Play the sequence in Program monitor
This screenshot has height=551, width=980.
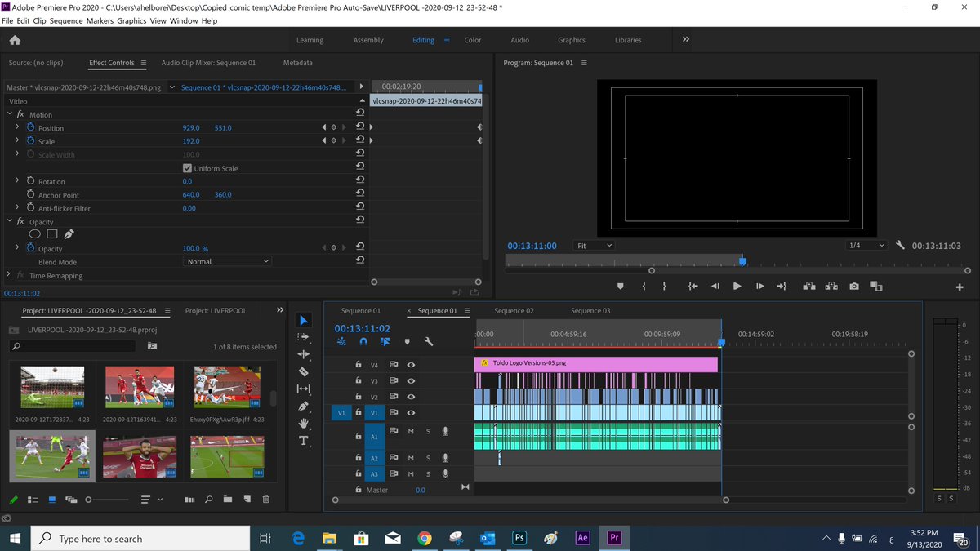click(x=737, y=286)
